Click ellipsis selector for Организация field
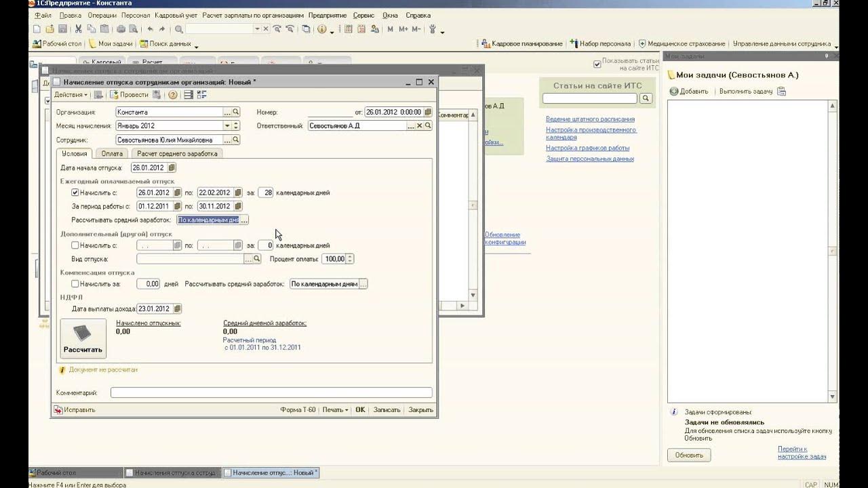 (227, 112)
